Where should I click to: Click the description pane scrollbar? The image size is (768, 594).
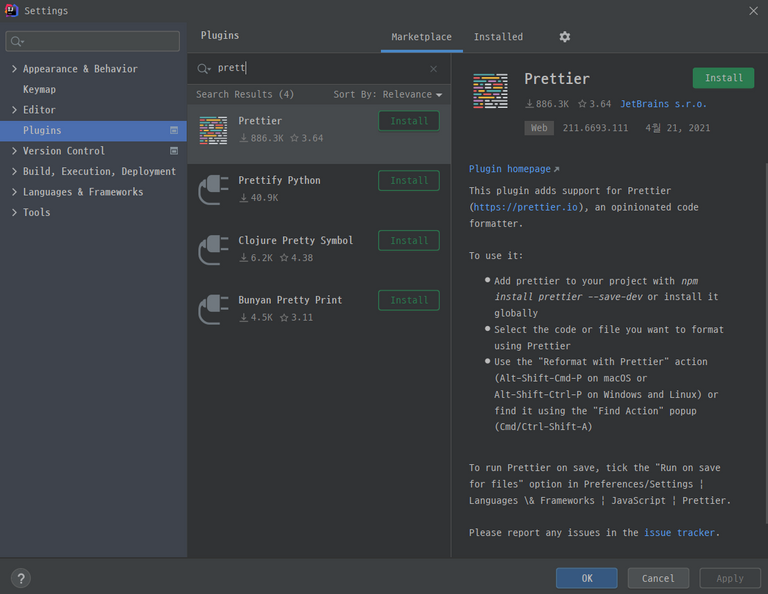click(766, 343)
